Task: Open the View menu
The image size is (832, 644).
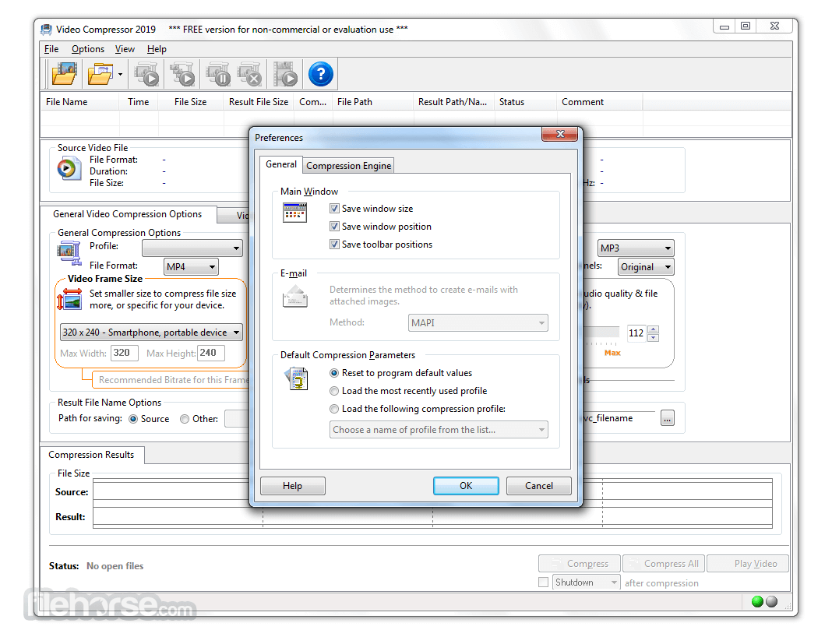Action: (x=125, y=49)
